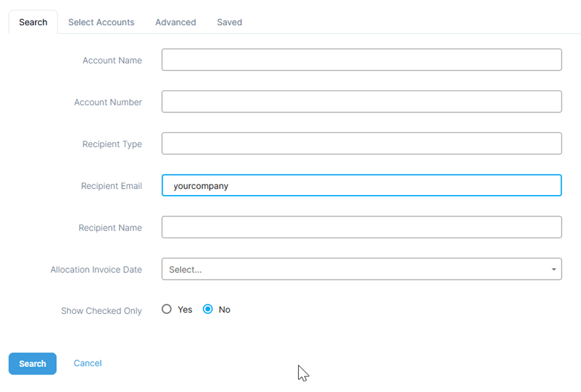Screen dimensions: 581x392
Task: Choose the Yes radio button circle
Action: (x=167, y=309)
